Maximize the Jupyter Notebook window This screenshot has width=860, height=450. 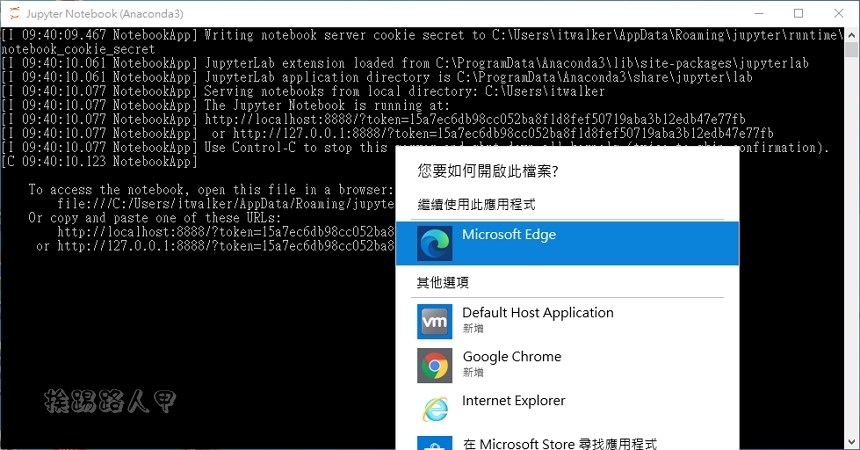coord(799,13)
